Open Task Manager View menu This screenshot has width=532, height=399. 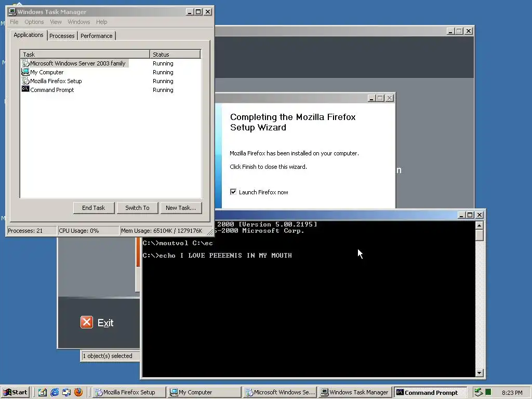click(56, 22)
